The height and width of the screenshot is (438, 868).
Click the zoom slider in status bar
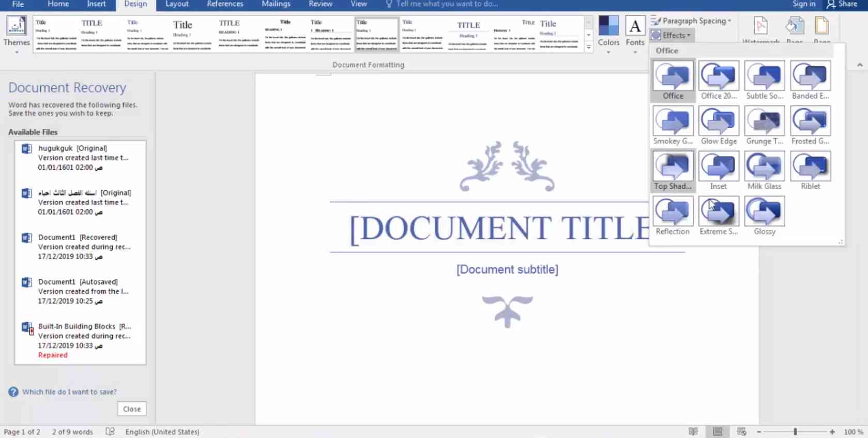point(795,432)
